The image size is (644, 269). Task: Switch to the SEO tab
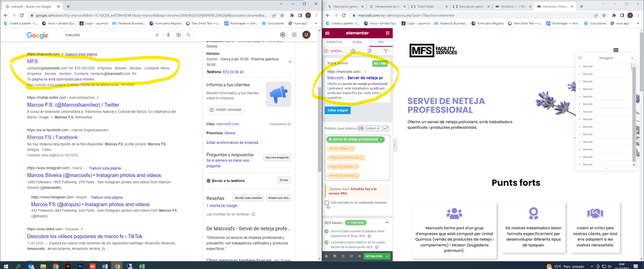click(380, 42)
